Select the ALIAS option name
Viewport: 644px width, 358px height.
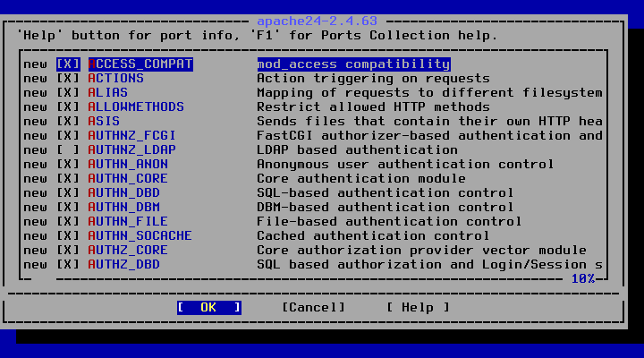(108, 93)
